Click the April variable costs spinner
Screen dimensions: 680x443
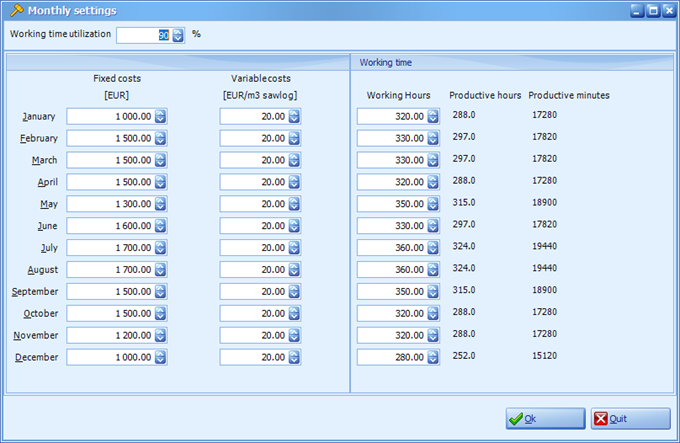point(294,182)
